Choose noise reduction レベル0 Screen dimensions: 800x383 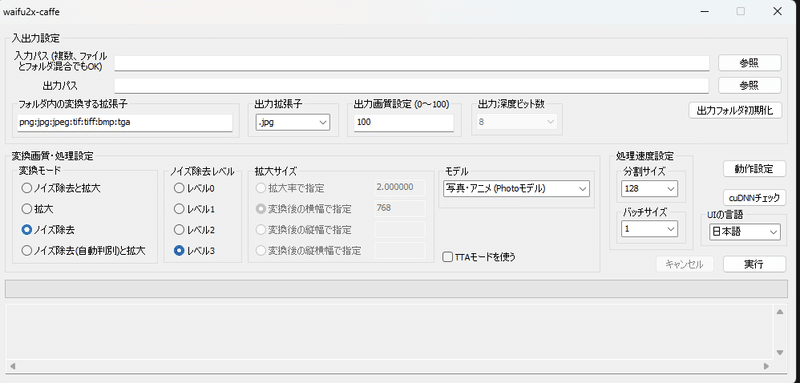point(194,188)
